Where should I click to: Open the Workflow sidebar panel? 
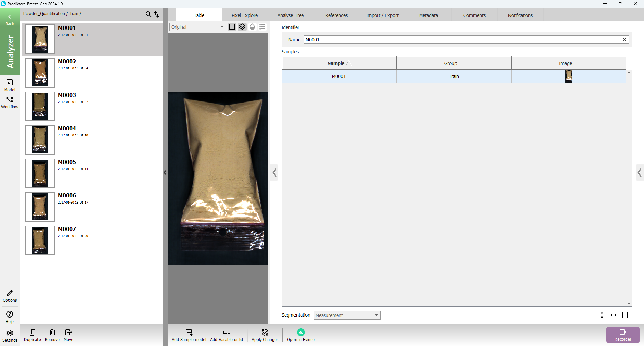click(10, 102)
